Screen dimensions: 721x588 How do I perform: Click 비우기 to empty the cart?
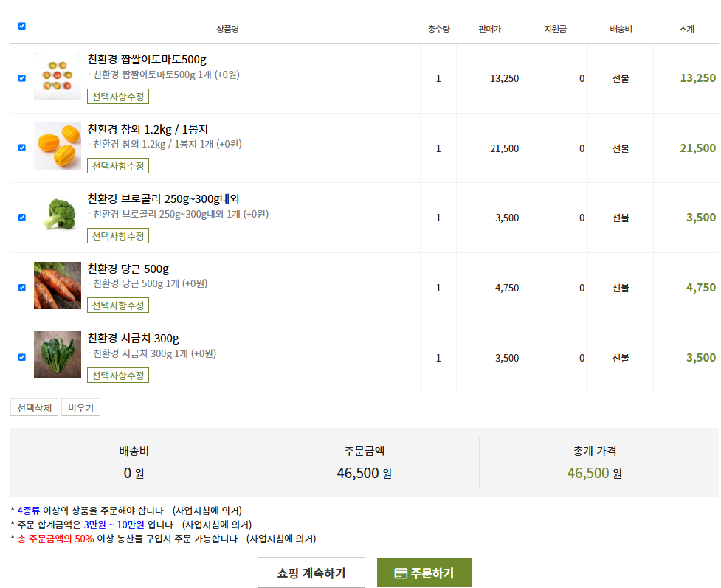(80, 407)
